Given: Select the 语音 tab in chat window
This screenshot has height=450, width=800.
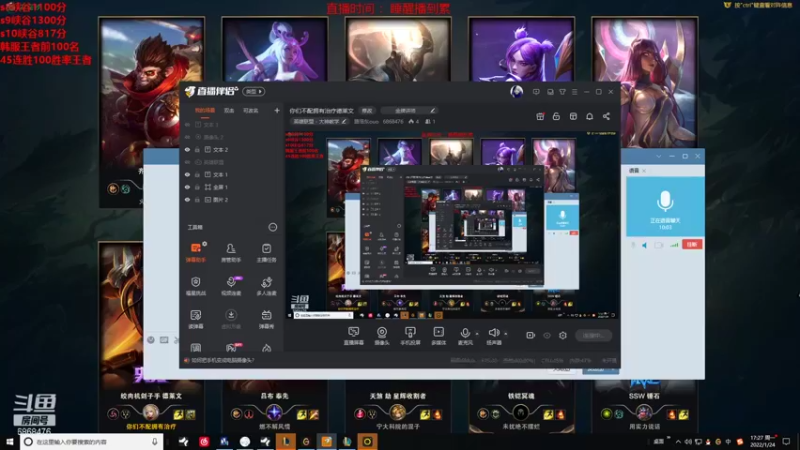Looking at the screenshot, I should [634, 170].
